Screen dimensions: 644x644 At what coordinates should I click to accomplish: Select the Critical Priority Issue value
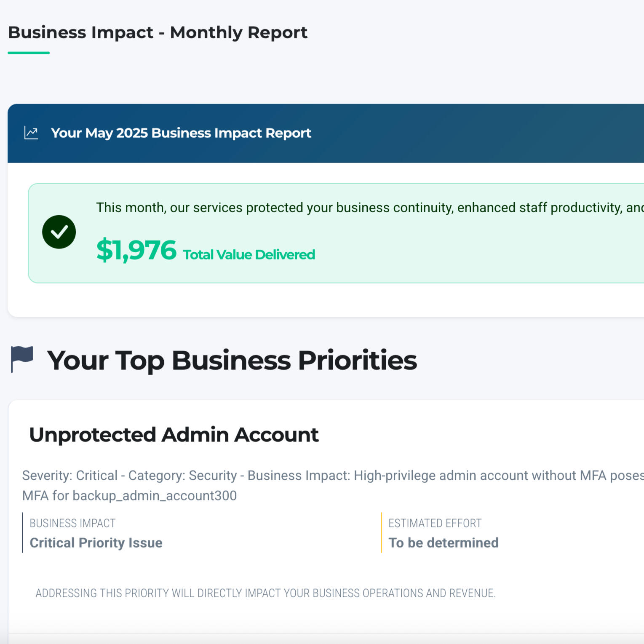96,543
